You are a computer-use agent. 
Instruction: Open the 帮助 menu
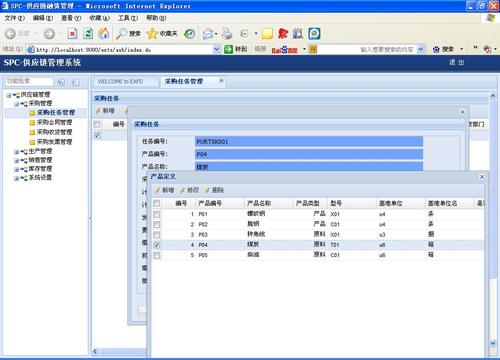(156, 18)
